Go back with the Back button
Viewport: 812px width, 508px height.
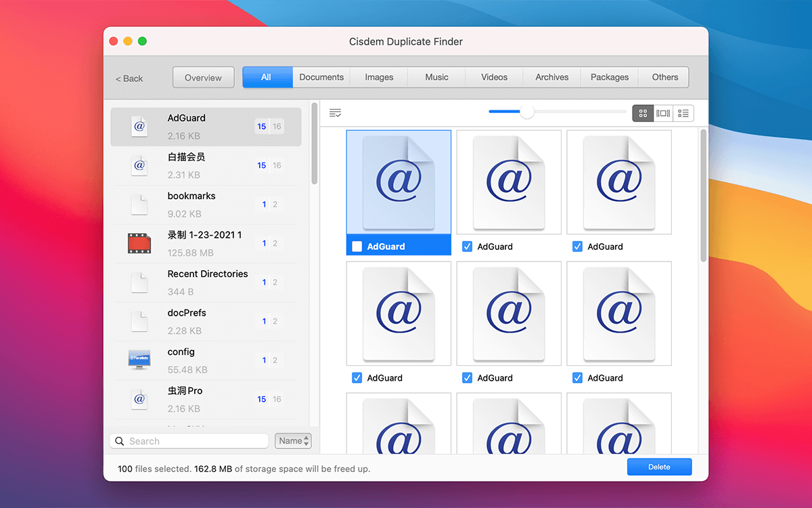click(129, 79)
